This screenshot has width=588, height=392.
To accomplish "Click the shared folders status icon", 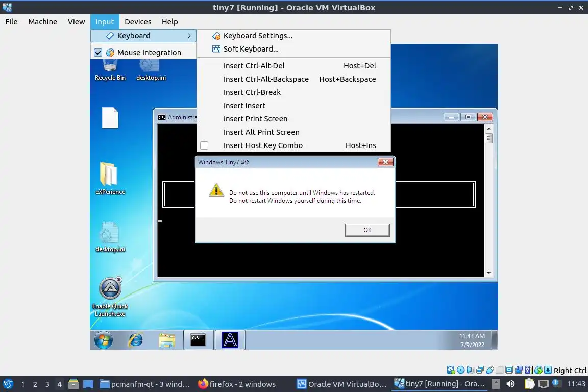I will pyautogui.click(x=500, y=370).
